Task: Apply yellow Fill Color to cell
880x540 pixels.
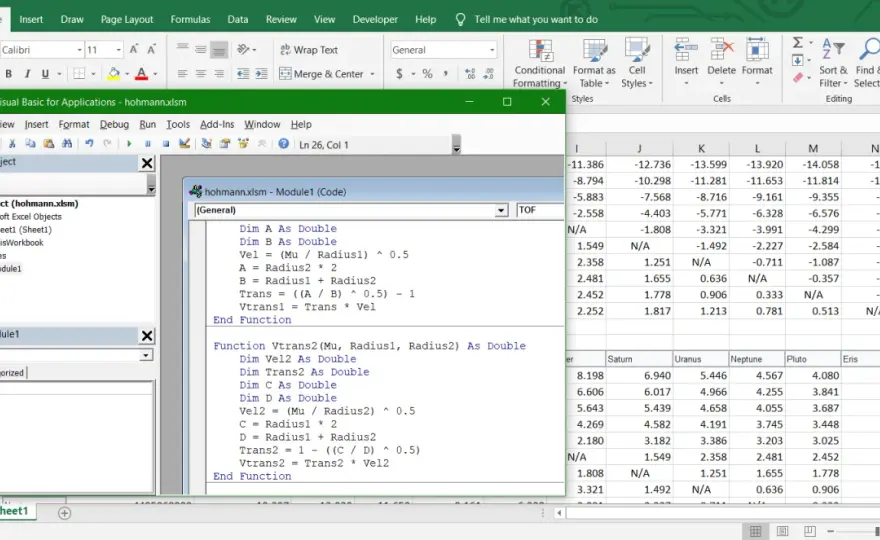Action: pos(114,74)
